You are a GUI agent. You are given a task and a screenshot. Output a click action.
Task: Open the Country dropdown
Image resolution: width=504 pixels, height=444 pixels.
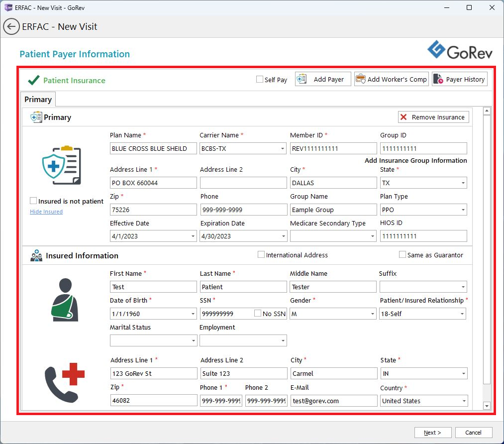point(464,401)
